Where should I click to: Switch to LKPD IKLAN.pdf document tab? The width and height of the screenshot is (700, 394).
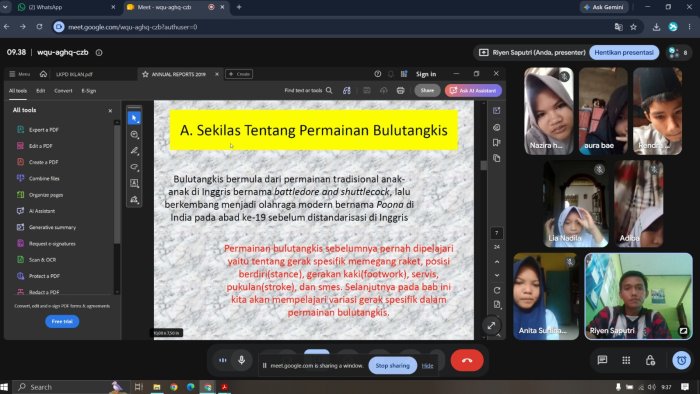(74, 74)
